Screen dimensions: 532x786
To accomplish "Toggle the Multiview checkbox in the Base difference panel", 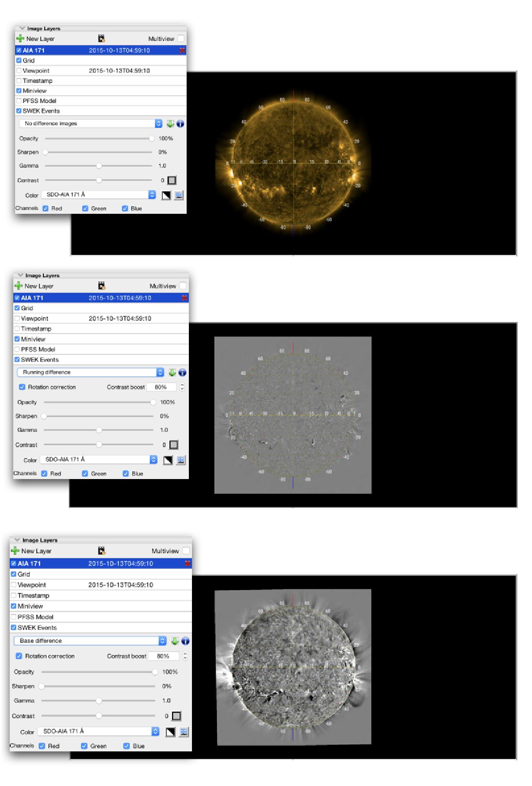I will click(186, 551).
